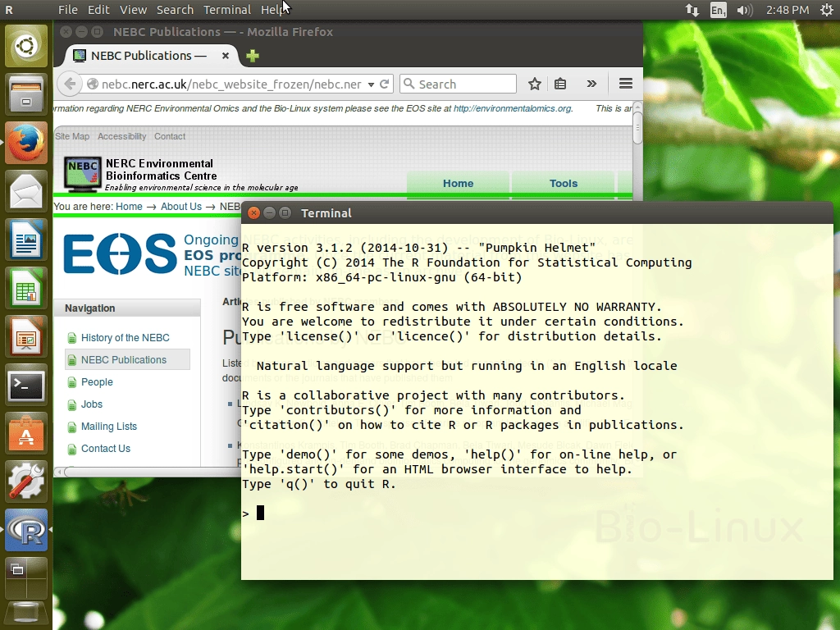Click Firefox vertical scrollbar handle
The width and height of the screenshot is (840, 630).
(x=637, y=127)
